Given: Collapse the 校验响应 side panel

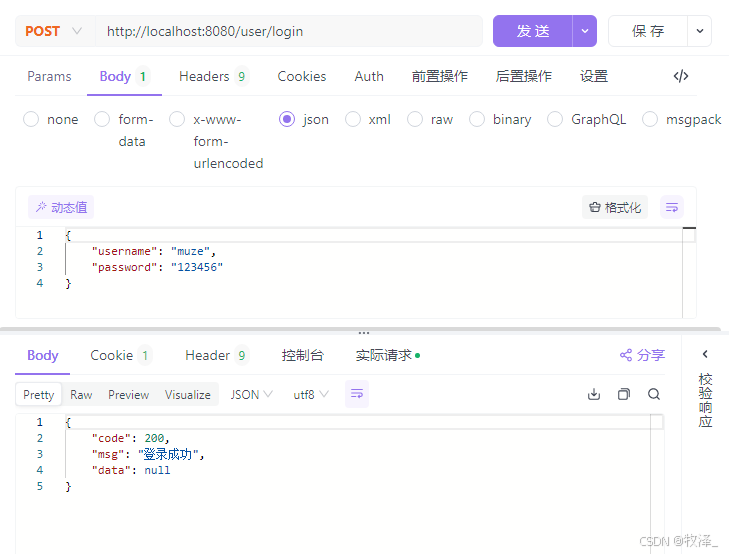Looking at the screenshot, I should (x=705, y=354).
